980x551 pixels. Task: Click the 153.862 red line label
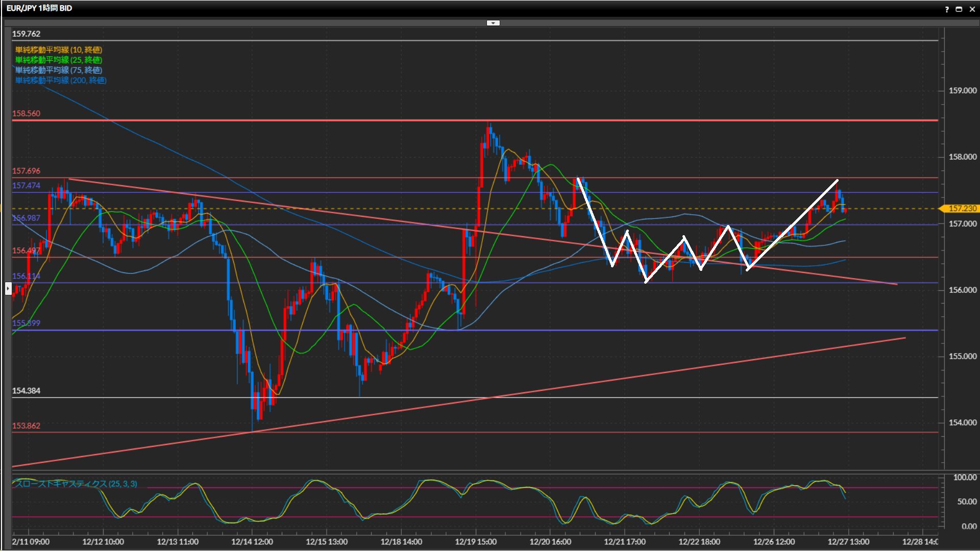click(x=26, y=425)
